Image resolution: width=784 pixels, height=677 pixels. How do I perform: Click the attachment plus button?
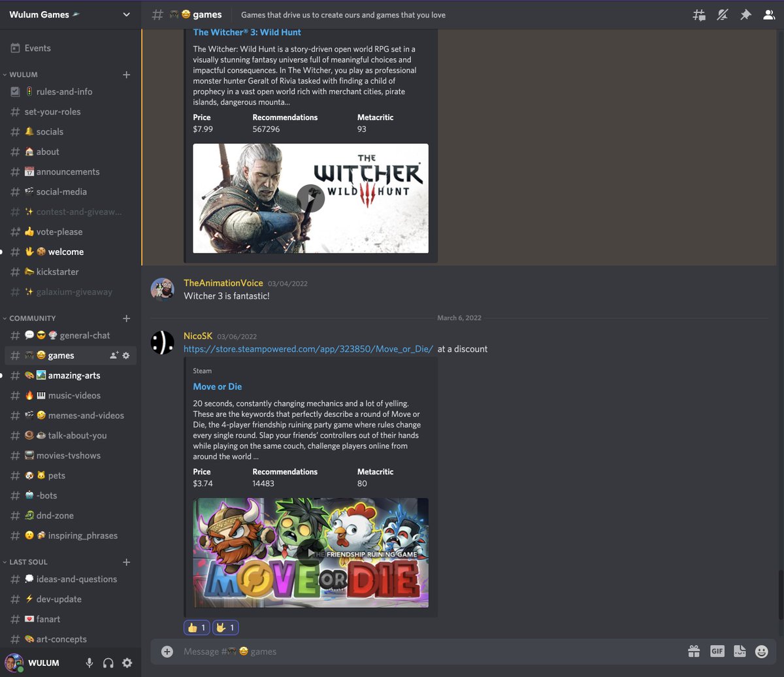tap(167, 652)
